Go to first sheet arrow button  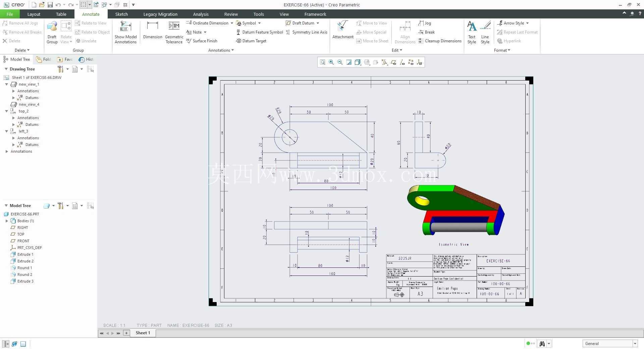coord(102,333)
